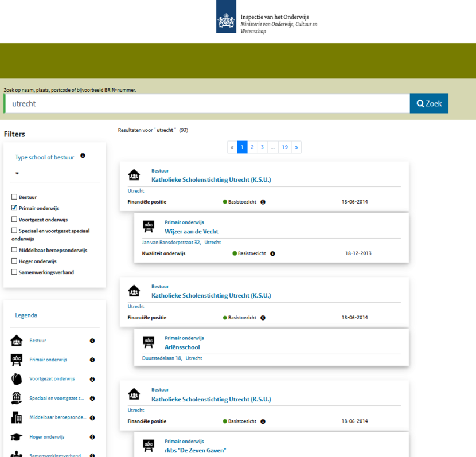Go to the next results page with »

(x=296, y=147)
